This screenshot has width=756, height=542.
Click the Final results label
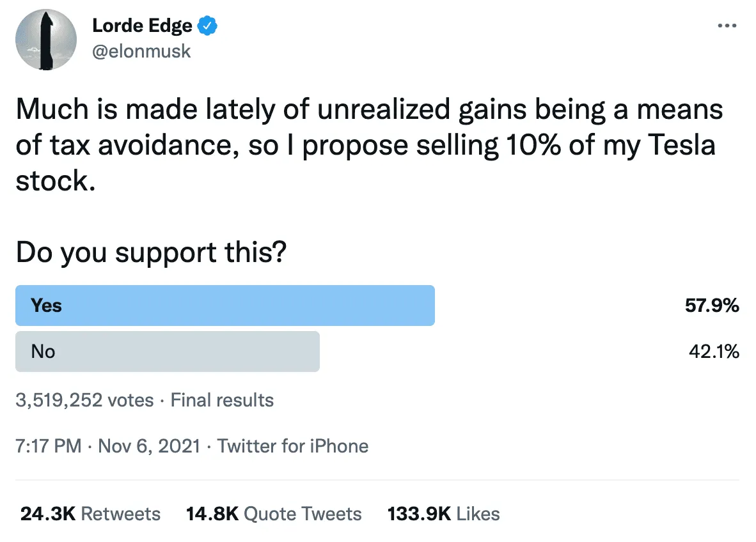coord(222,401)
